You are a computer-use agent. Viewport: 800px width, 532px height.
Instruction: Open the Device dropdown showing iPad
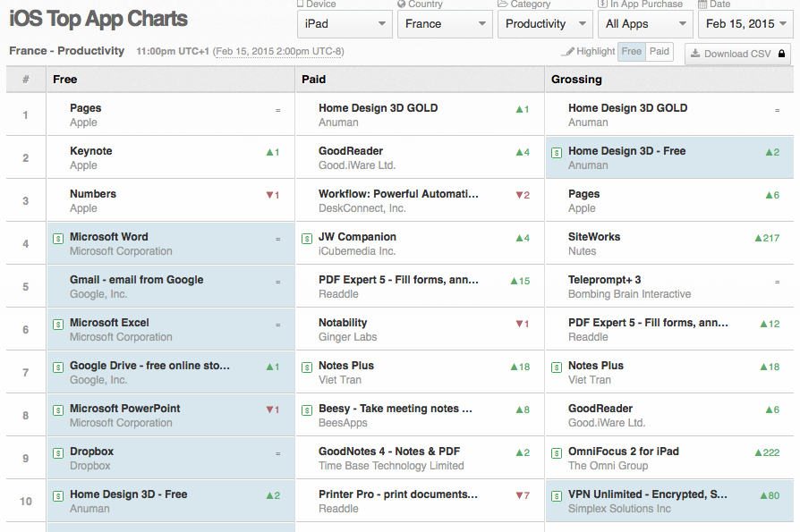(x=345, y=24)
